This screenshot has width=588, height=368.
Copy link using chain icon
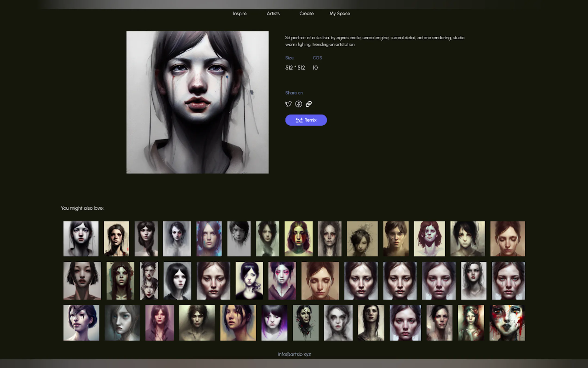(x=308, y=104)
